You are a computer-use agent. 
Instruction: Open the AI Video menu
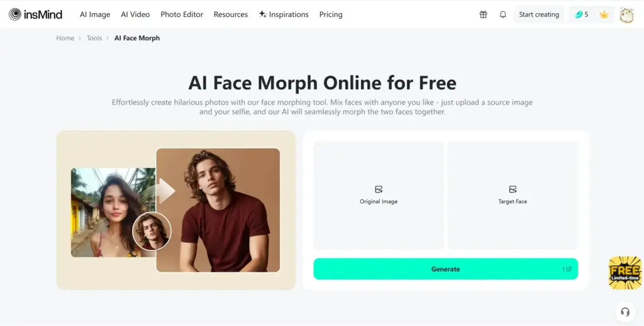click(135, 14)
